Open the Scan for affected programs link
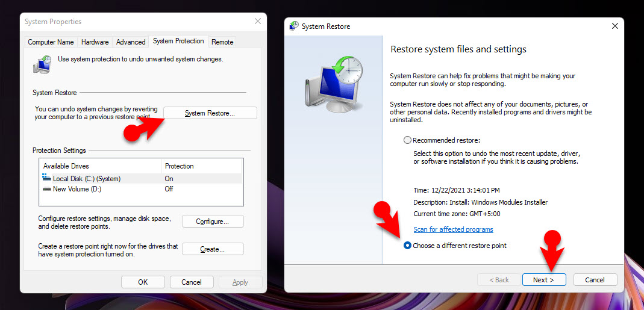Viewport: 644px width, 310px height. [454, 229]
